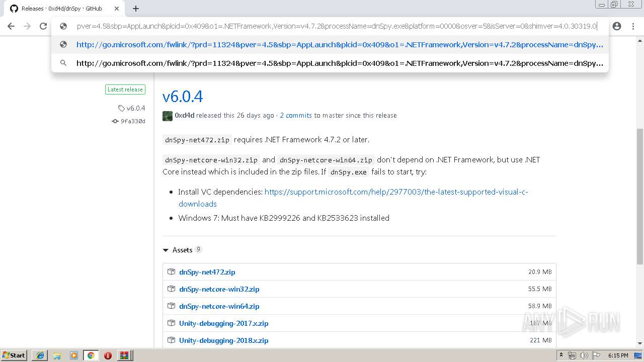Viewport: 644px width, 362px height.
Task: Click the scrollbar up arrow
Action: [x=640, y=41]
